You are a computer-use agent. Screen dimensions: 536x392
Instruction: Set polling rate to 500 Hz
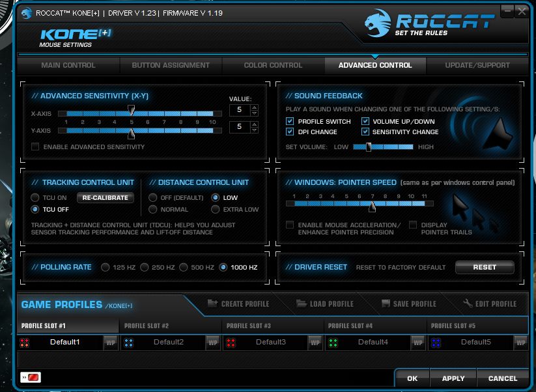[184, 267]
